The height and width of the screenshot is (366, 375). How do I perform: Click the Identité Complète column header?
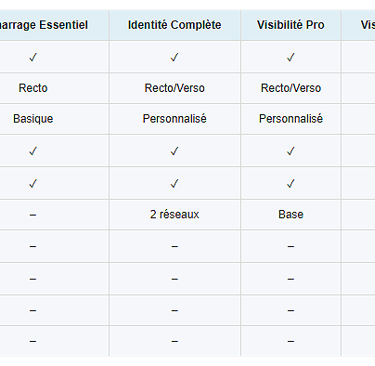174,25
